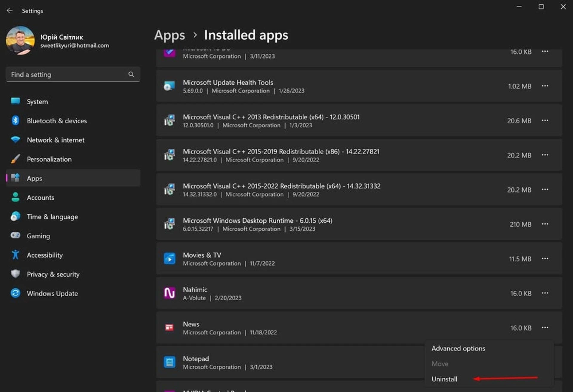The width and height of the screenshot is (573, 392).
Task: Click the Bluetooth icon in sidebar
Action: tap(16, 120)
